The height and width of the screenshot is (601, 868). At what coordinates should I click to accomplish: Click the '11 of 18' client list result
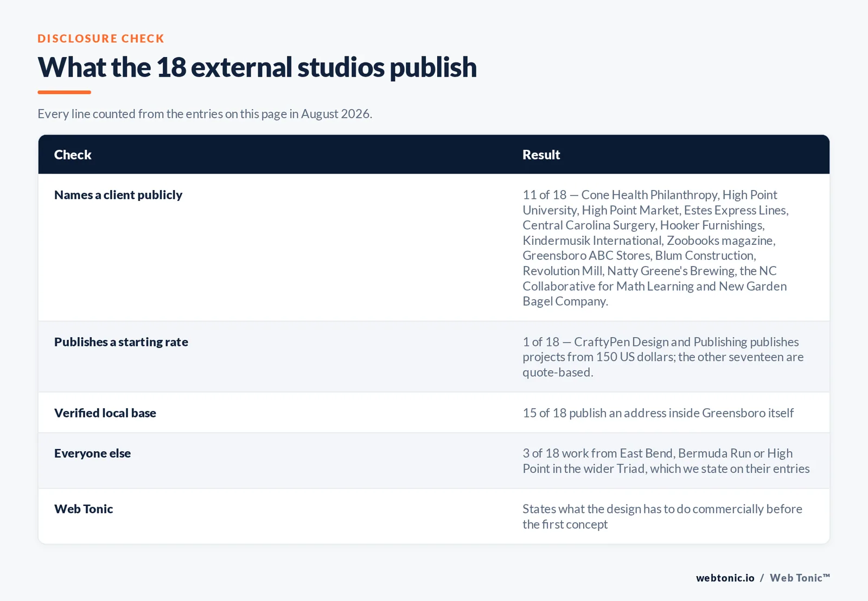(655, 248)
